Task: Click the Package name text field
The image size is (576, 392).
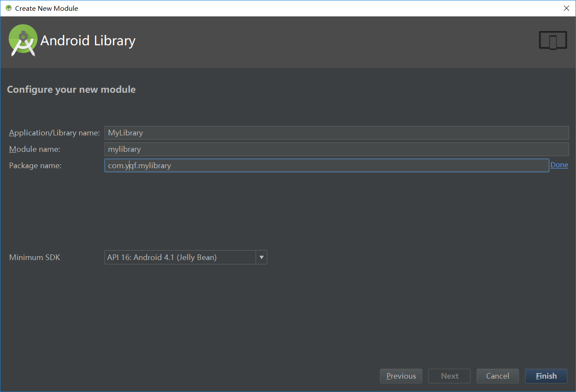Action: coord(326,166)
